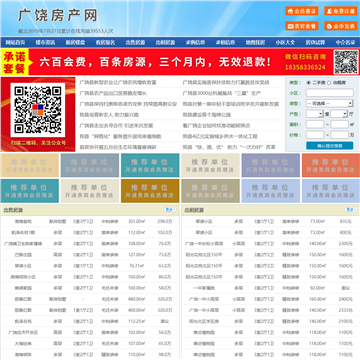360x360 pixels.
Task: Click the 广饶房产网 site logo title
Action: click(58, 15)
